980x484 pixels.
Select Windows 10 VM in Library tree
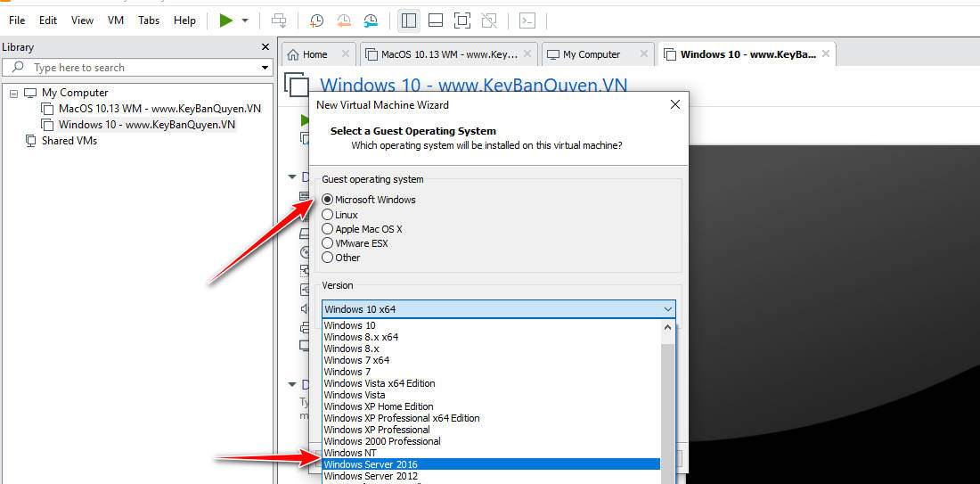click(147, 125)
